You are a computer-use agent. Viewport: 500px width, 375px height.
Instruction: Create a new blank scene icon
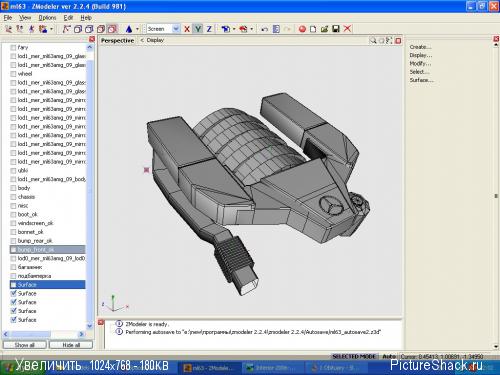pyautogui.click(x=313, y=29)
